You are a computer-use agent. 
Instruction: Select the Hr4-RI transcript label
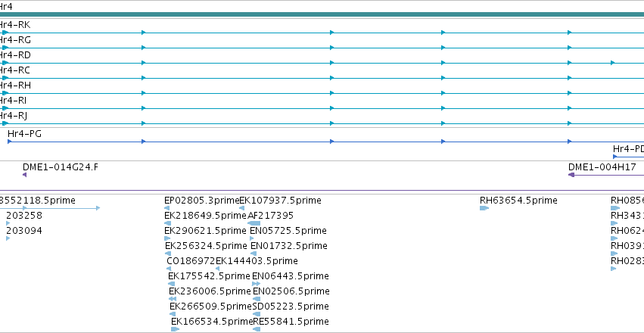coord(14,101)
